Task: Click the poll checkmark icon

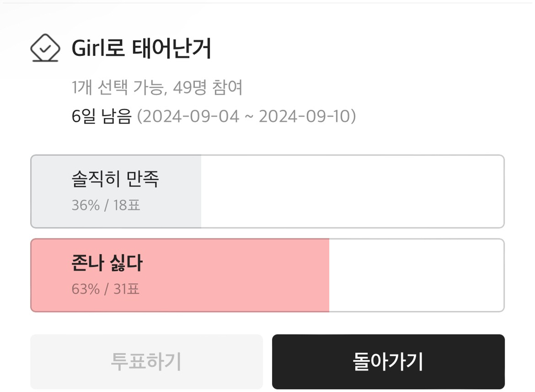Action: (x=45, y=49)
